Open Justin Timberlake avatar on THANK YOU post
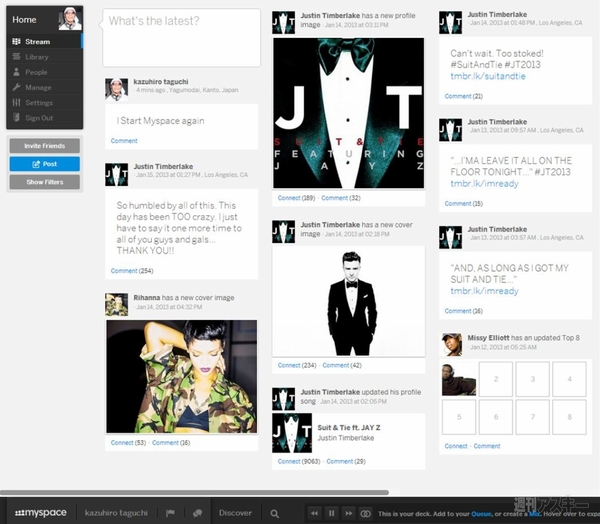This screenshot has height=524, width=600. click(x=117, y=175)
